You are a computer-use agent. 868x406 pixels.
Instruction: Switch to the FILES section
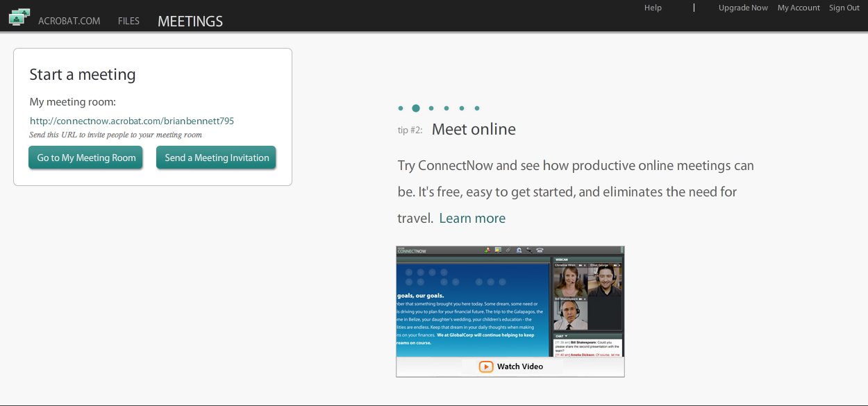coord(128,21)
